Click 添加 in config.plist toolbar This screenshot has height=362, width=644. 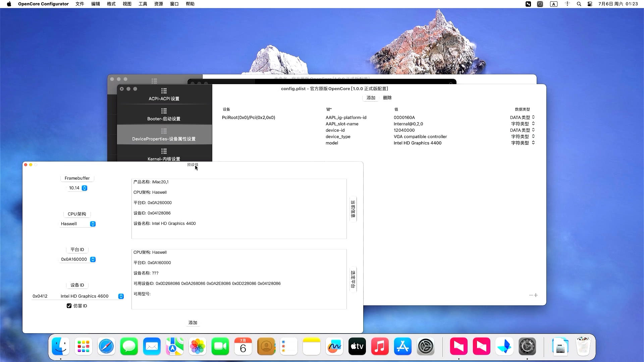point(371,98)
